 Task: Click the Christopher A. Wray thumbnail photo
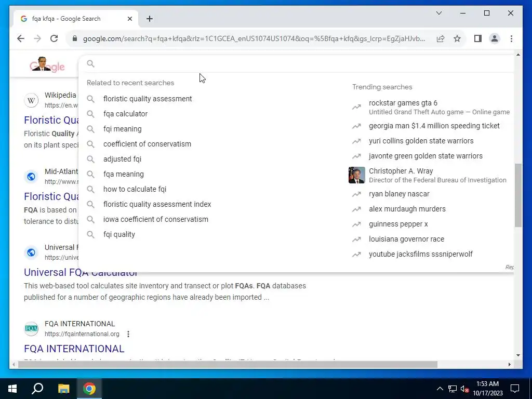[356, 175]
